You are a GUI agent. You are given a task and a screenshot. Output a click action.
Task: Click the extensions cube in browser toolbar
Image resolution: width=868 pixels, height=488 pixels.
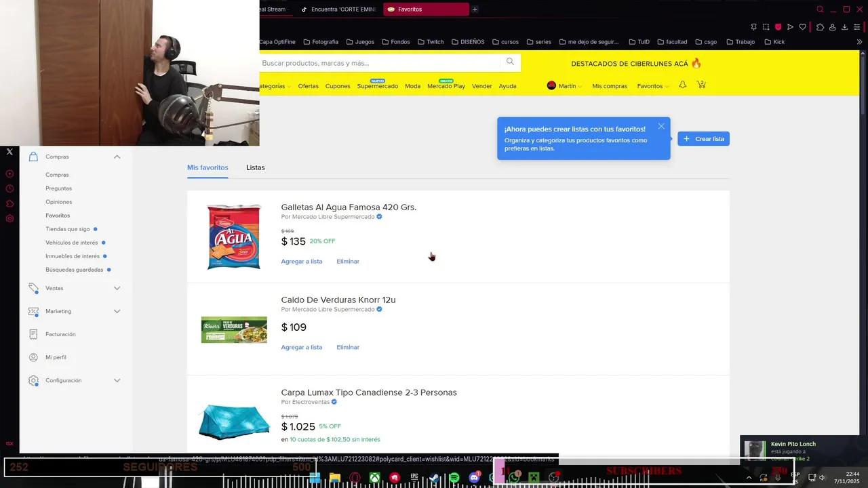(820, 27)
